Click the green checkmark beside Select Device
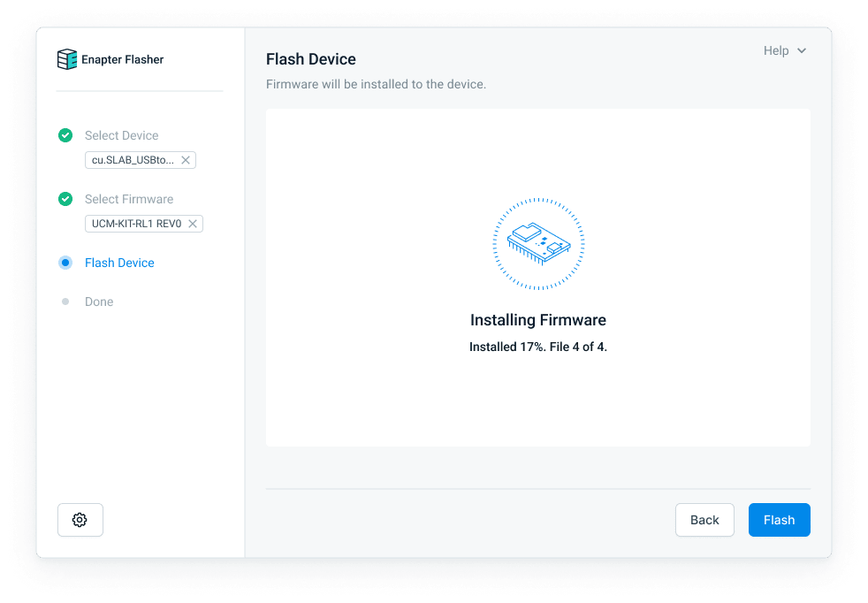Viewport: 868px width, 603px height. 65,135
